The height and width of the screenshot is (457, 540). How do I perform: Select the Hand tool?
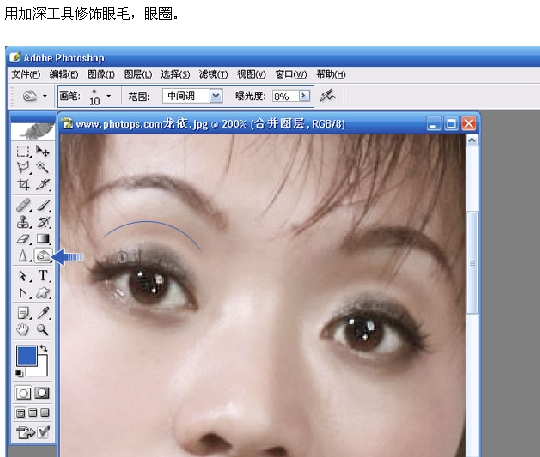(x=23, y=330)
